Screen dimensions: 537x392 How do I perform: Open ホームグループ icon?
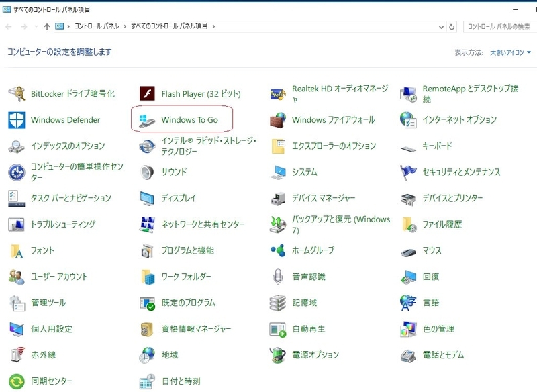coord(278,250)
